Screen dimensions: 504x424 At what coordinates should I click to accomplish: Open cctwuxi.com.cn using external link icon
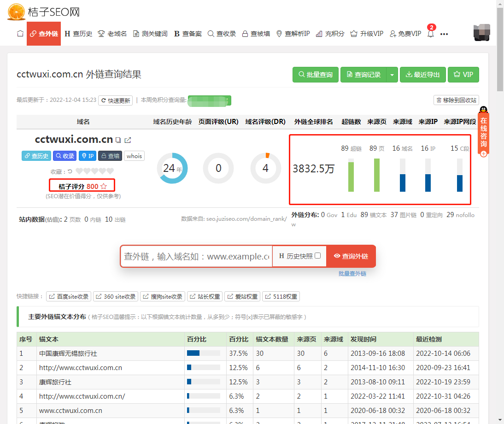coord(128,140)
